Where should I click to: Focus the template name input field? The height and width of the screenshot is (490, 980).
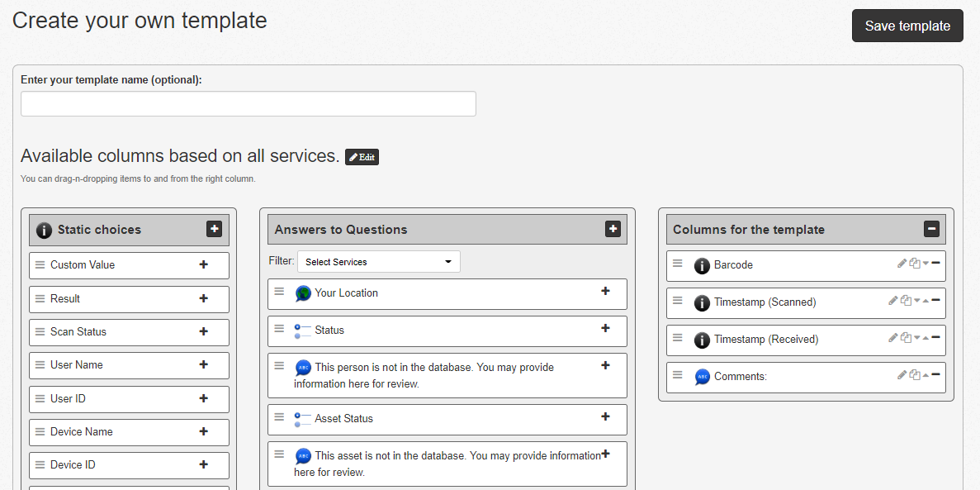[249, 103]
